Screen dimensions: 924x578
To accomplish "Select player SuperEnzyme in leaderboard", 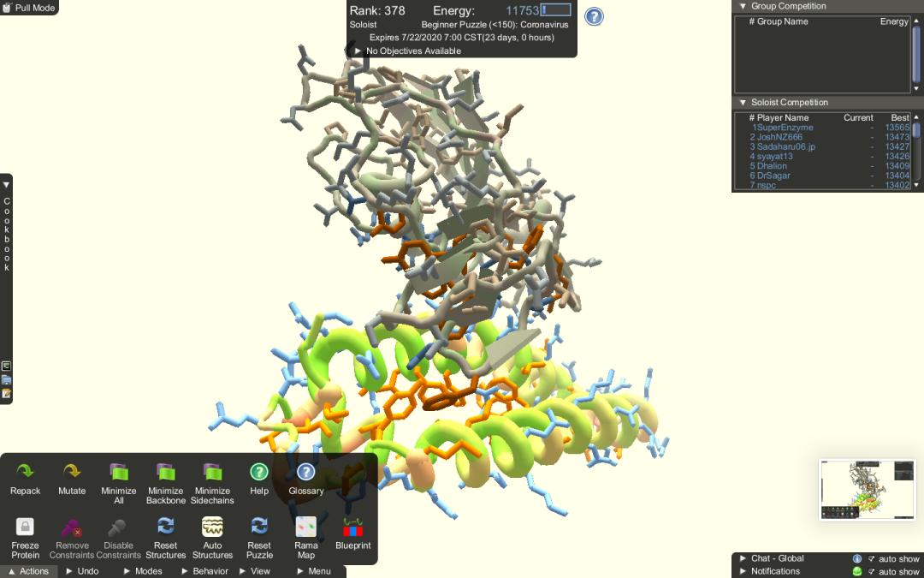I will coord(783,128).
